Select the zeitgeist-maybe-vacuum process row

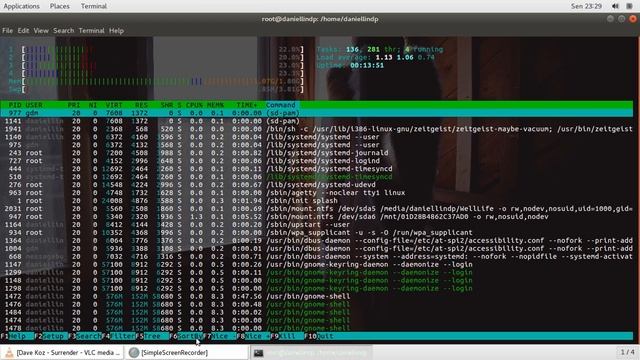pos(317,129)
